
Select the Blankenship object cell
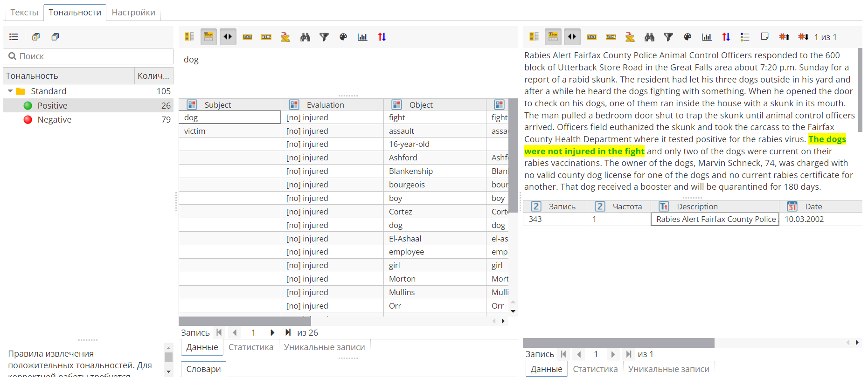[435, 171]
